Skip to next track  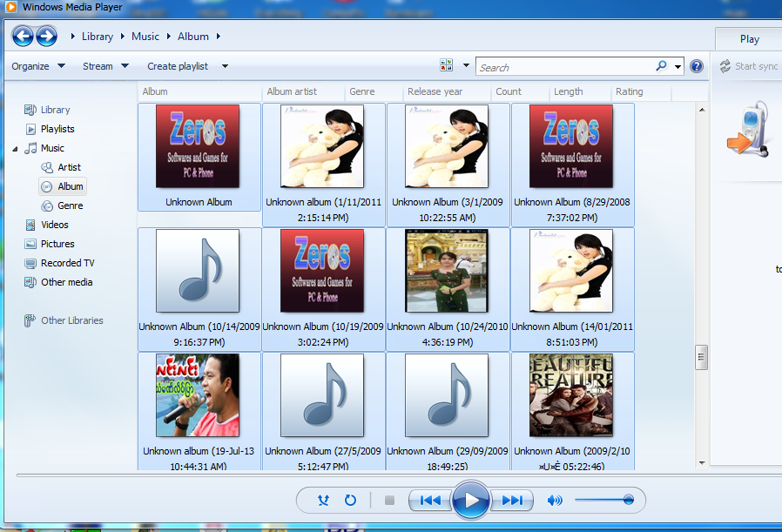coord(512,500)
